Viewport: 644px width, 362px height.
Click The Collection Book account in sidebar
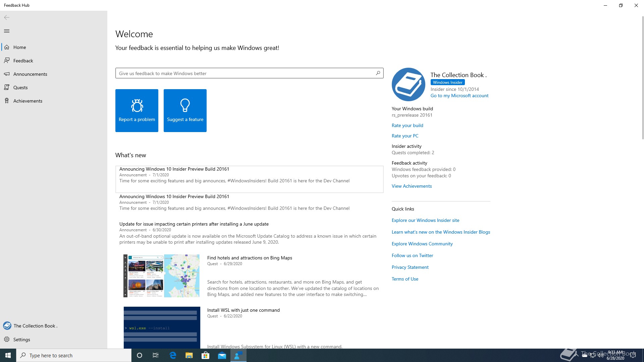pos(54,326)
